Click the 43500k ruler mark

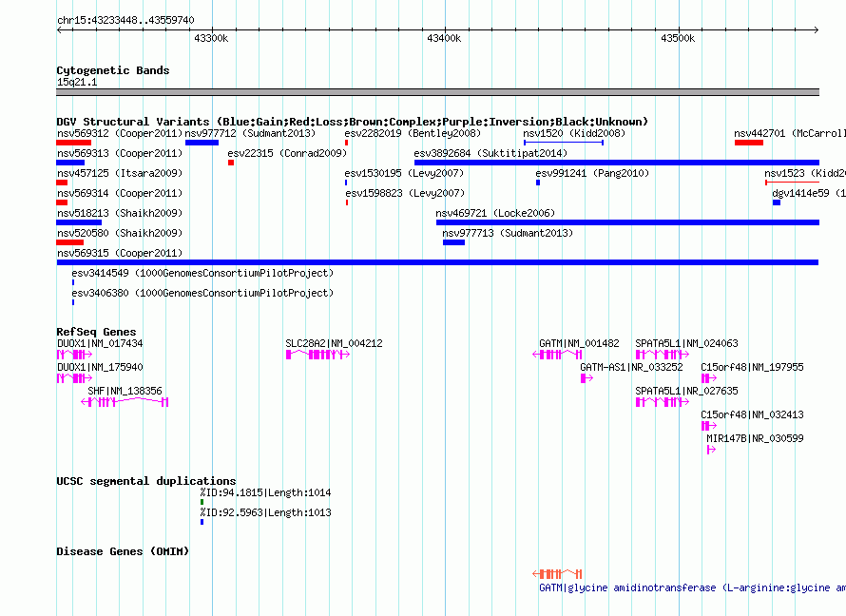[678, 38]
